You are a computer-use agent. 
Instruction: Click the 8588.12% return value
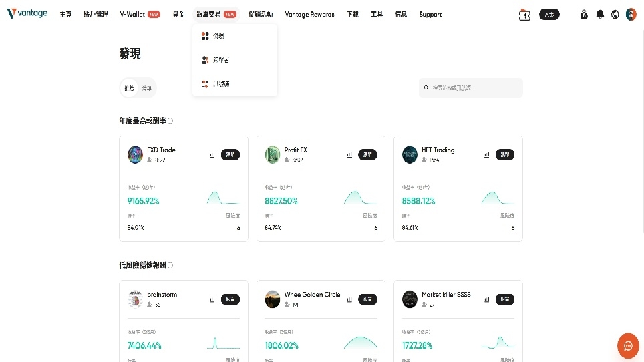(418, 201)
